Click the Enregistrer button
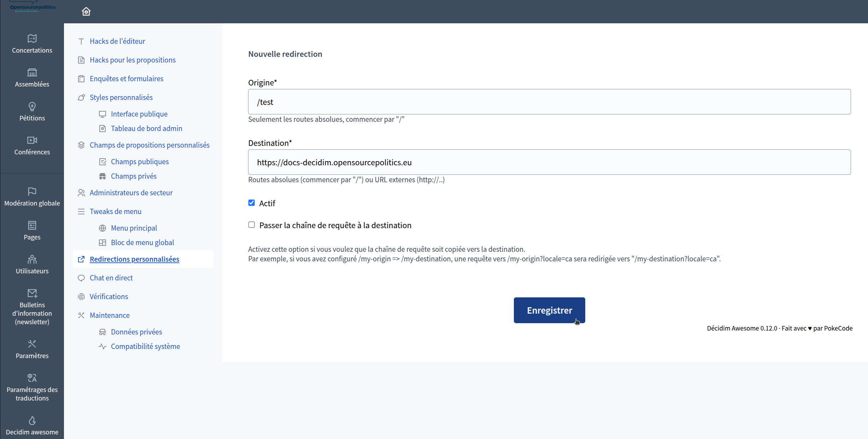868x439 pixels. coord(549,310)
